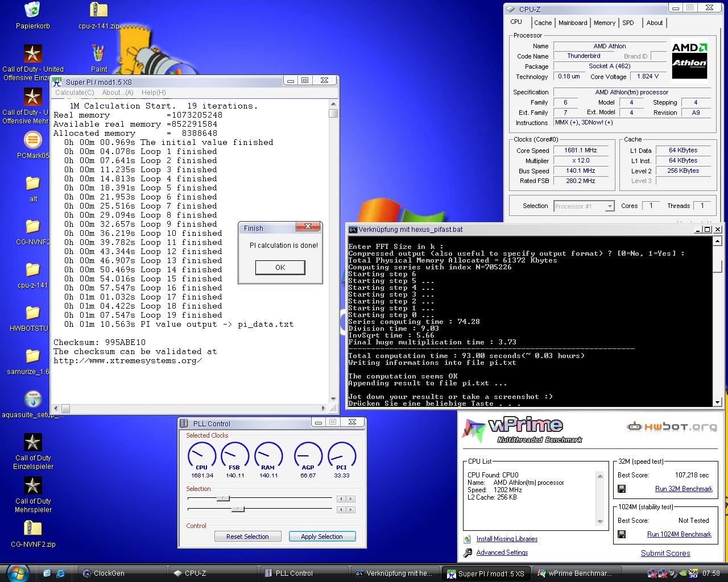Click the CPU gauge in PLL Control

coord(202,456)
